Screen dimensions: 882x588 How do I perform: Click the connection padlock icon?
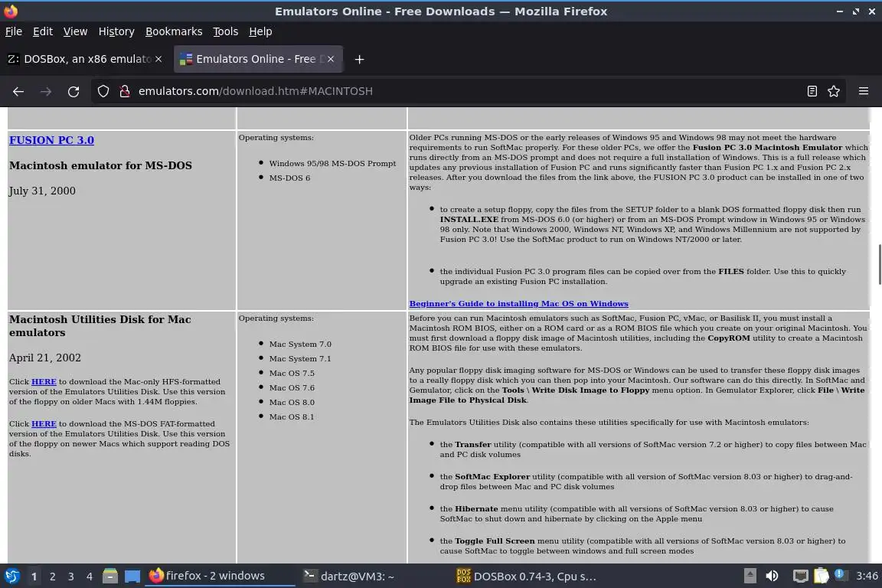[125, 91]
